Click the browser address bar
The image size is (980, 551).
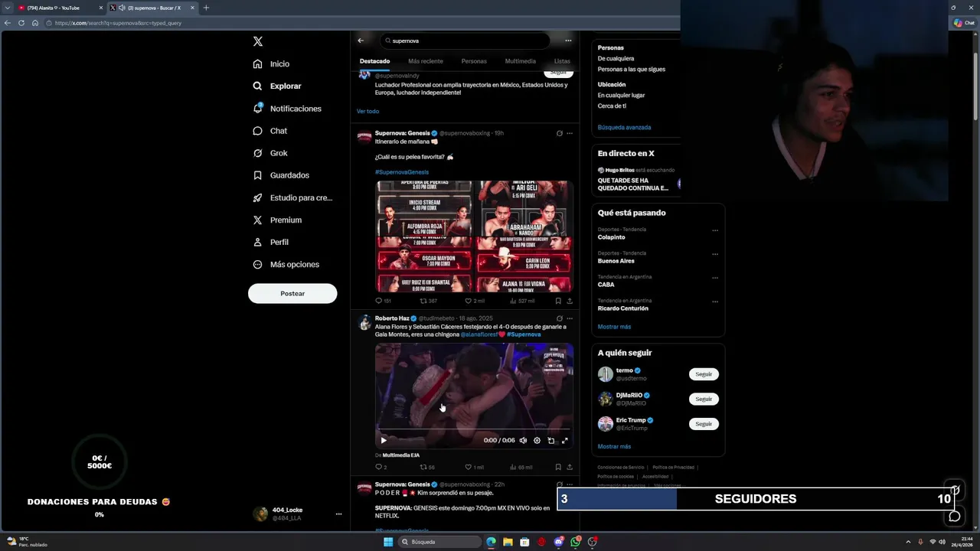(x=360, y=23)
